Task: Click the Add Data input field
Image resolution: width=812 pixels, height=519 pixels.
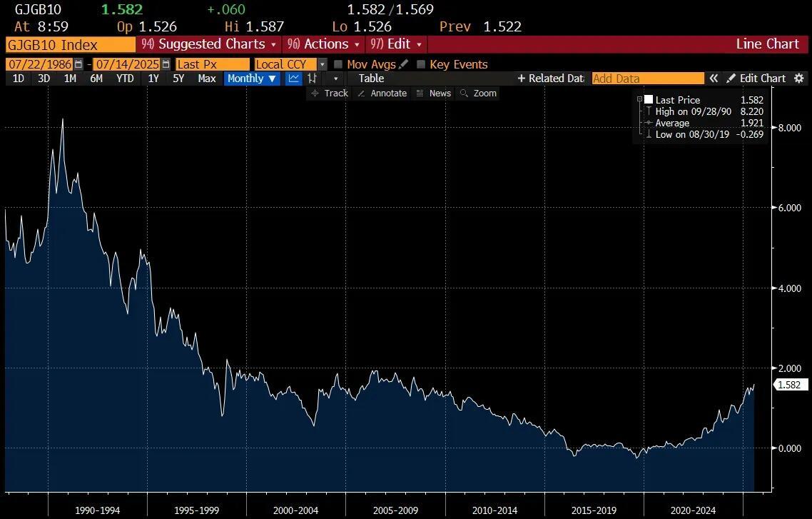Action: tap(647, 79)
